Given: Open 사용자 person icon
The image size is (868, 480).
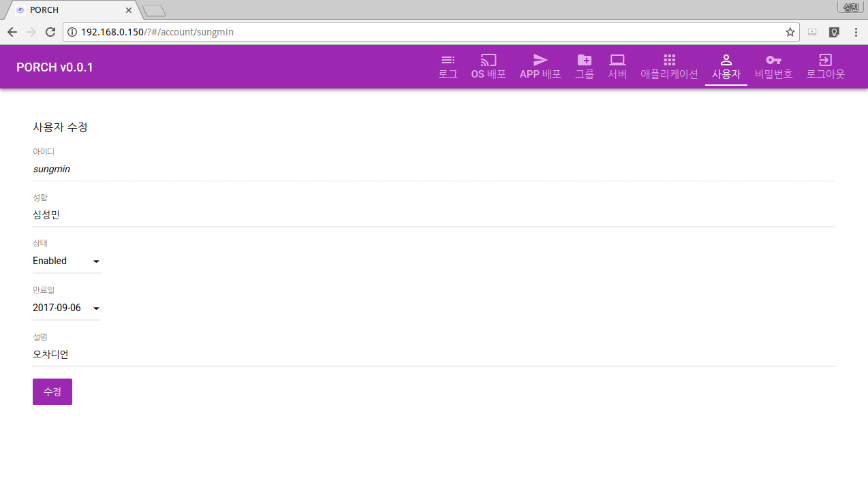Looking at the screenshot, I should coord(726,60).
